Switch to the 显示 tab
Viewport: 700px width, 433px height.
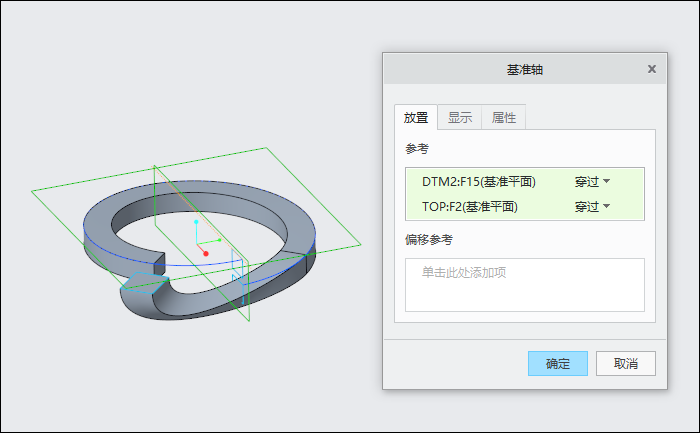459,117
